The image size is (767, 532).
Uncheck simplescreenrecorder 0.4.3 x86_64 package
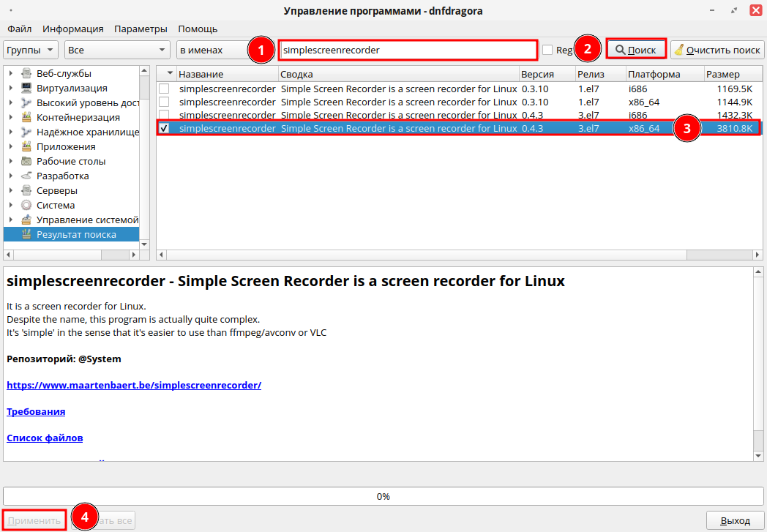pyautogui.click(x=164, y=128)
